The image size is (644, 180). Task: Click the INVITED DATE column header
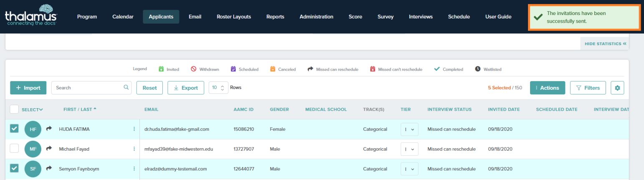coord(504,109)
